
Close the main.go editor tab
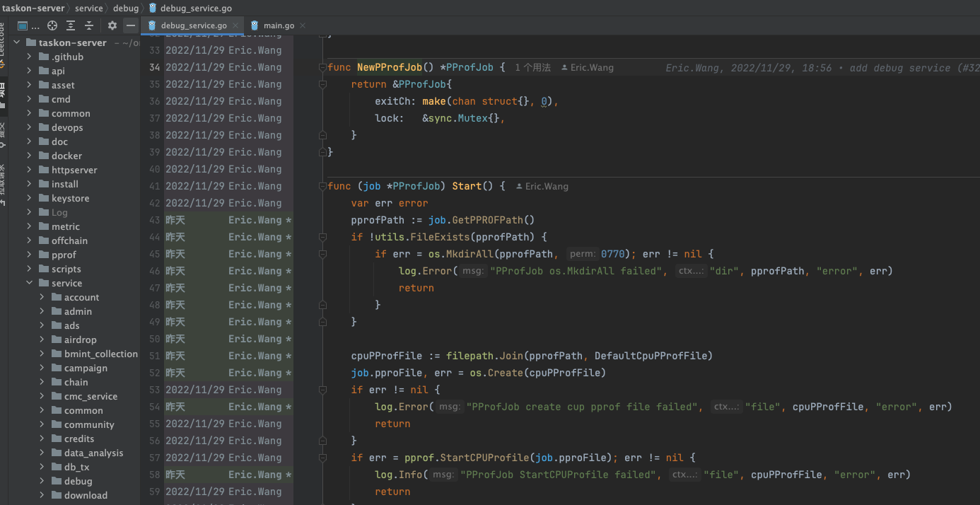click(303, 25)
